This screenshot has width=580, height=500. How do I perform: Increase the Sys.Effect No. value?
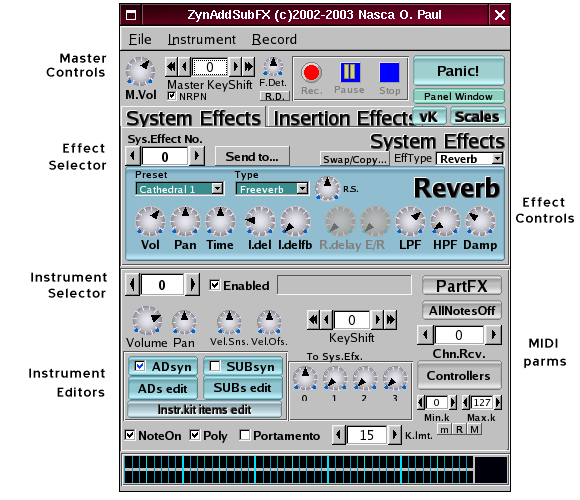(x=196, y=156)
